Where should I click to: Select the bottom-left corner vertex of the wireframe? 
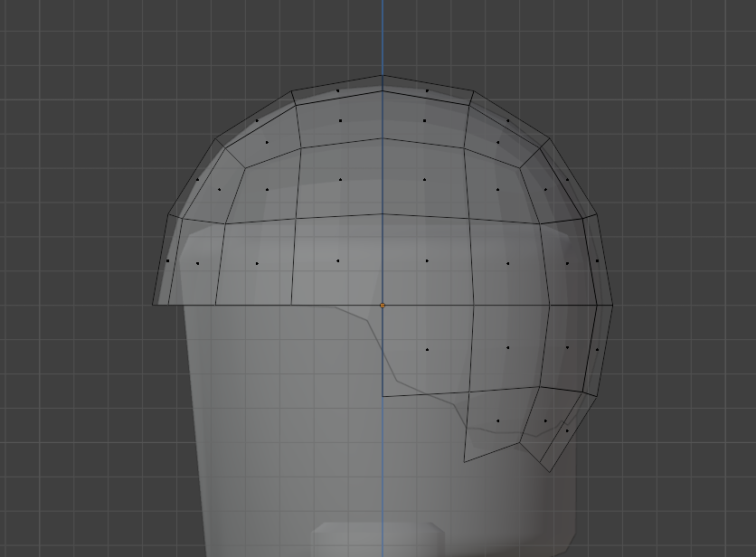click(x=153, y=305)
